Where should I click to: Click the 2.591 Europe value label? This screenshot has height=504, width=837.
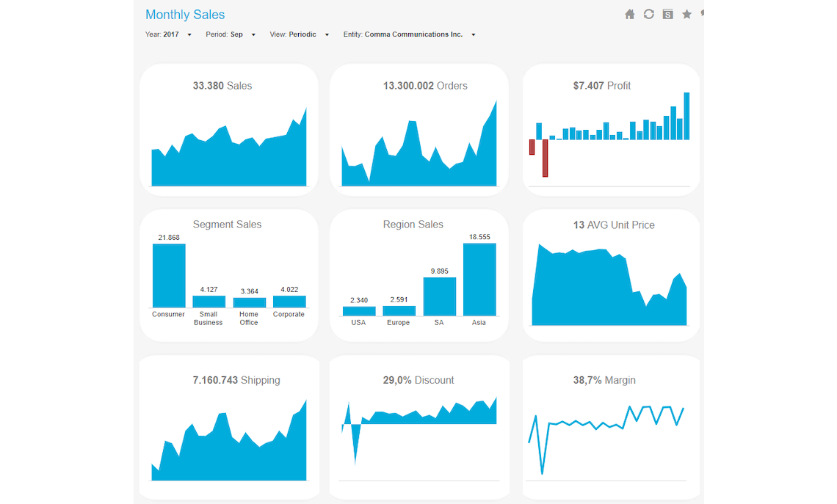point(399,299)
